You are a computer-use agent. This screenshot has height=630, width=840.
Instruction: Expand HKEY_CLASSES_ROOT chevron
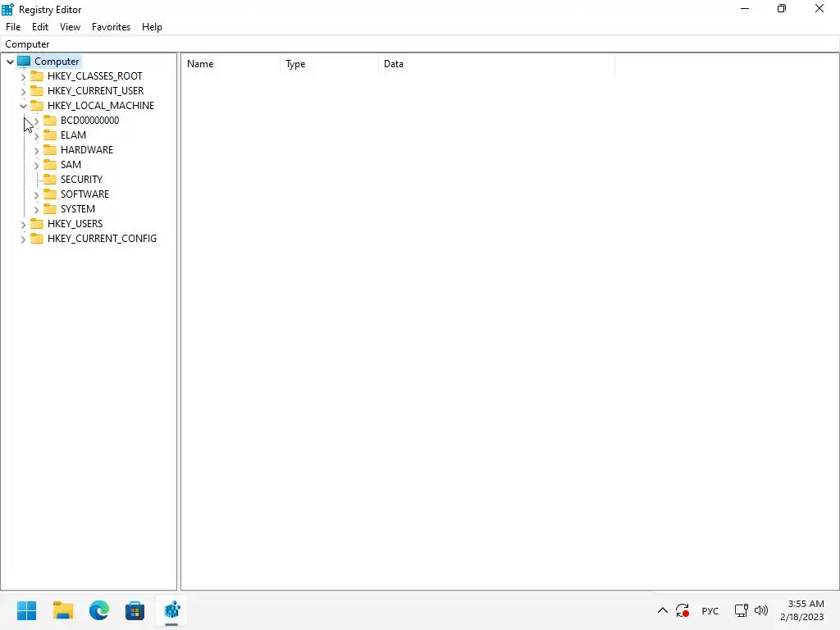pyautogui.click(x=23, y=76)
